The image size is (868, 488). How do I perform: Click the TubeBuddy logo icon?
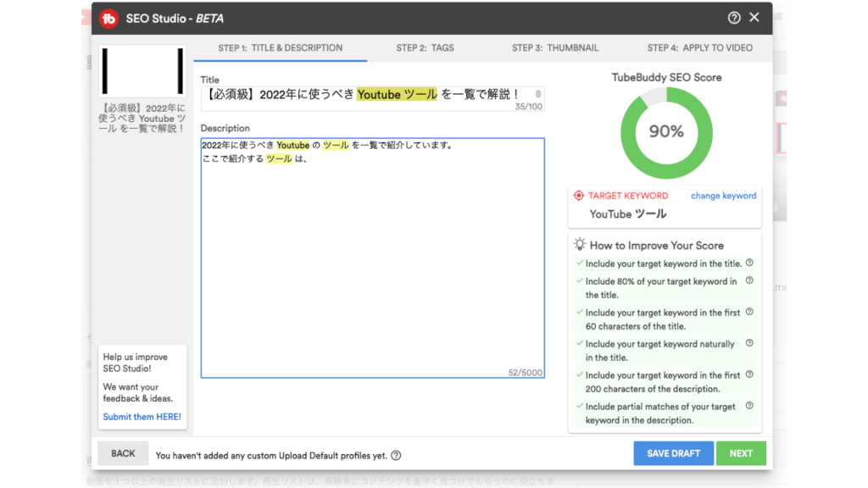pyautogui.click(x=108, y=18)
